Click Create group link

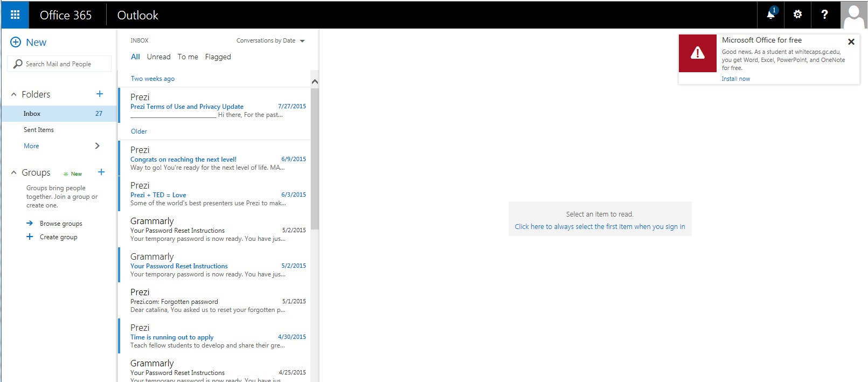pyautogui.click(x=59, y=237)
